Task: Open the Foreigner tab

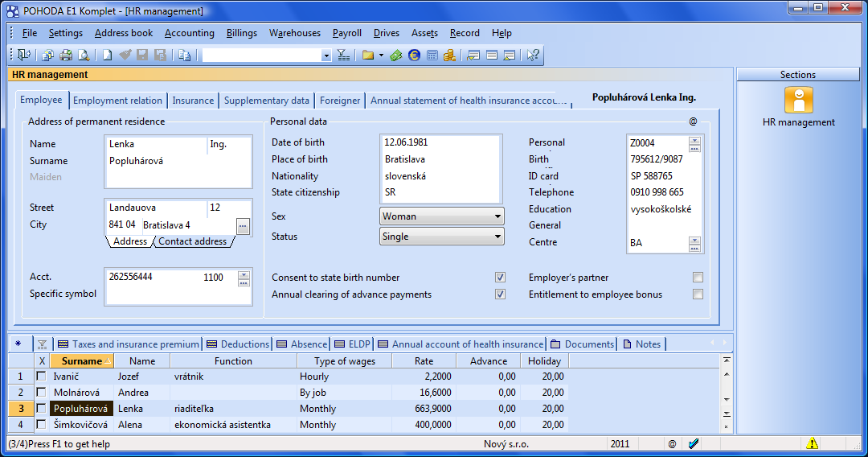Action: click(x=340, y=101)
